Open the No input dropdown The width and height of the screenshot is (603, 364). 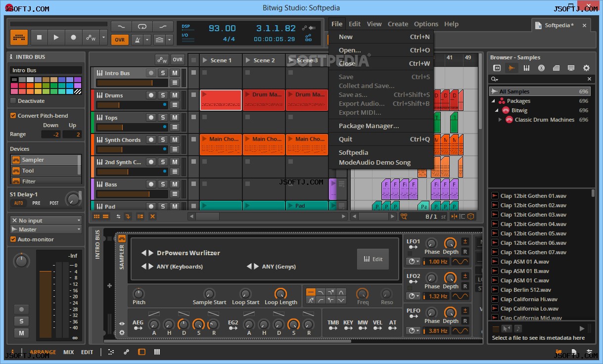pyautogui.click(x=46, y=221)
